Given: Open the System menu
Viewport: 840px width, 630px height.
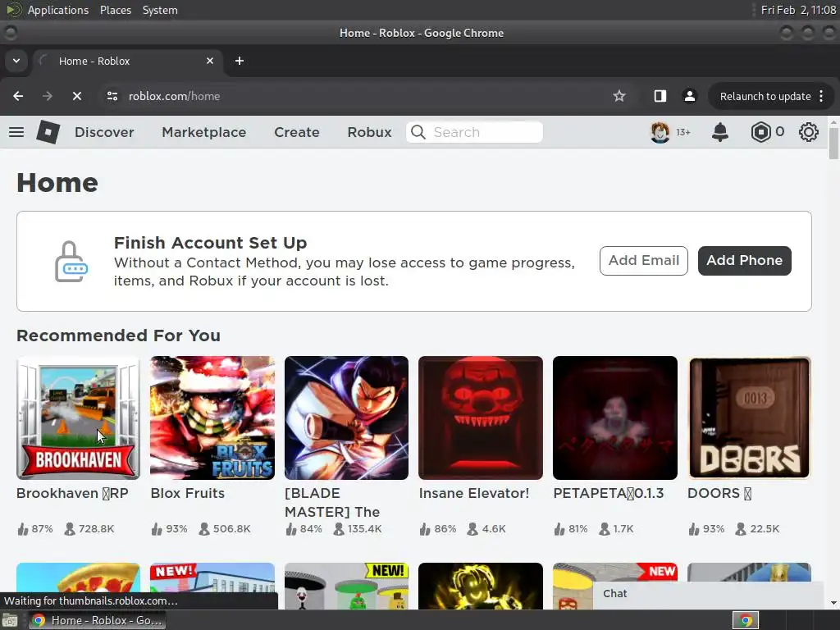Looking at the screenshot, I should pos(160,10).
